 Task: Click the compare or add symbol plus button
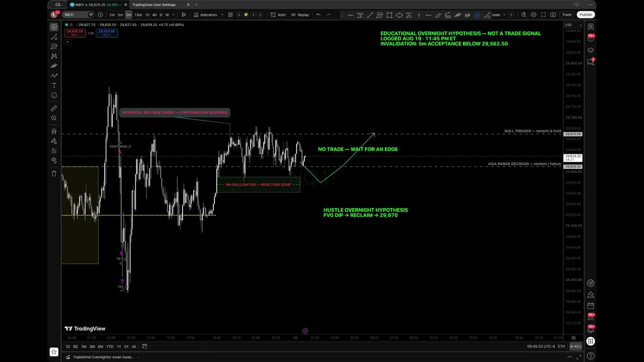coord(100,15)
